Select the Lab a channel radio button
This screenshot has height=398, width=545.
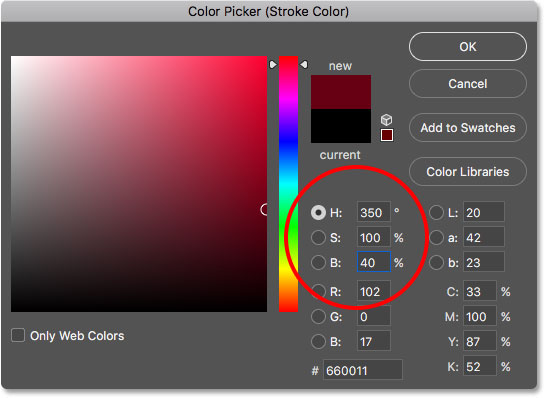pos(436,238)
